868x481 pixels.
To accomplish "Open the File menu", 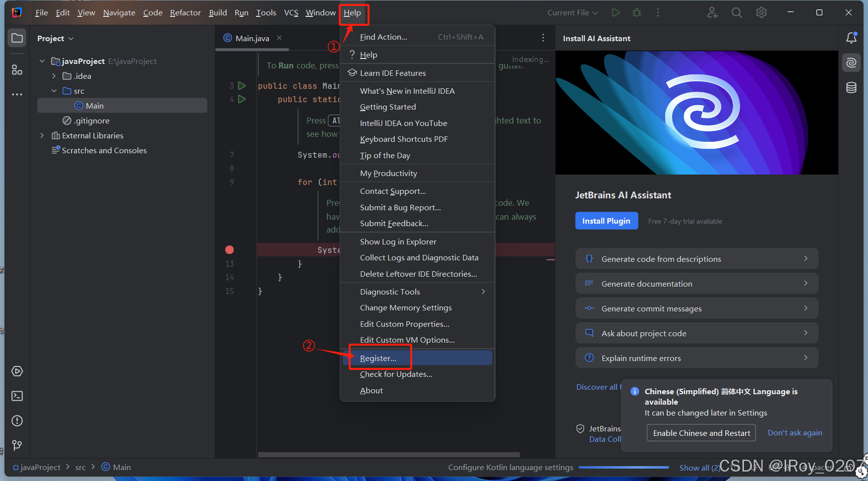I will click(x=42, y=12).
